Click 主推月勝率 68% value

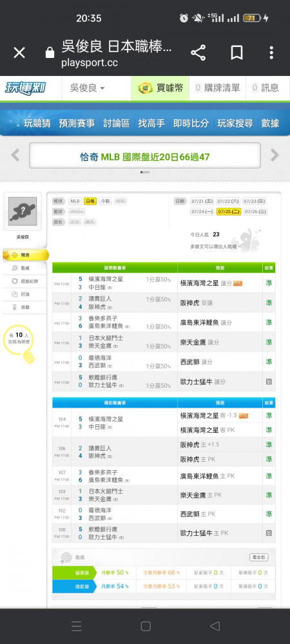click(161, 573)
